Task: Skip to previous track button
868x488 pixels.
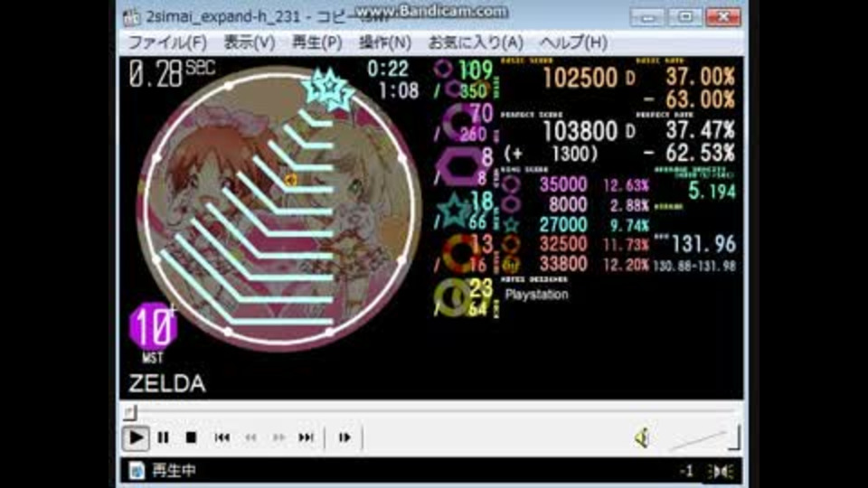Action: [222, 437]
